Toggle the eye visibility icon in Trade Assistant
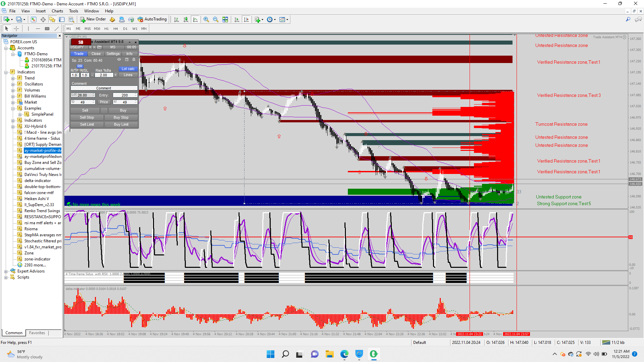Screen dimensions: 644x362 tap(119, 60)
